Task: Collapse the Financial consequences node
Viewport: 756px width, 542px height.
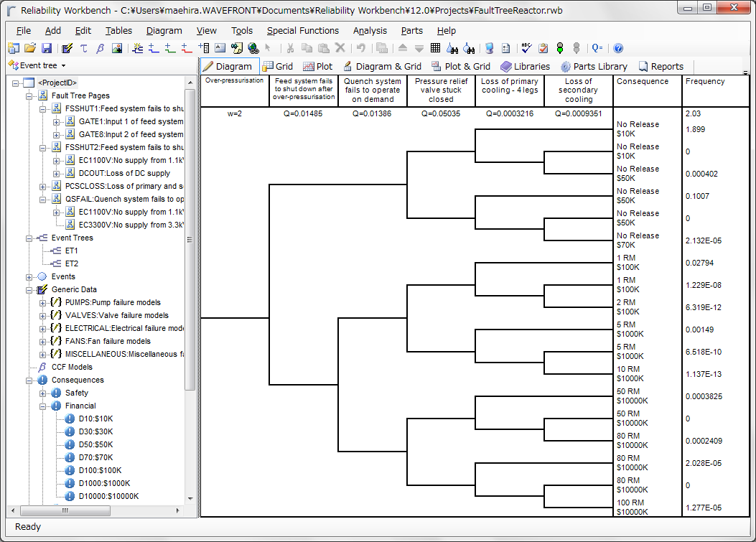Action: [43, 406]
